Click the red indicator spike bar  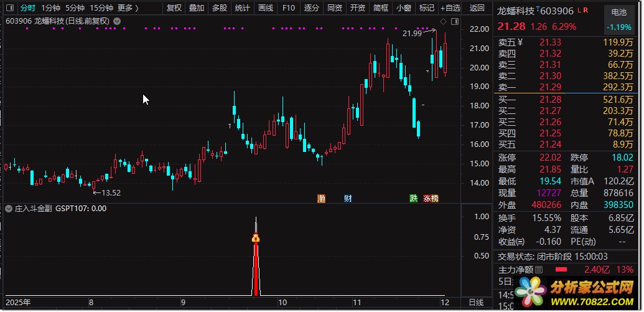pos(256,269)
